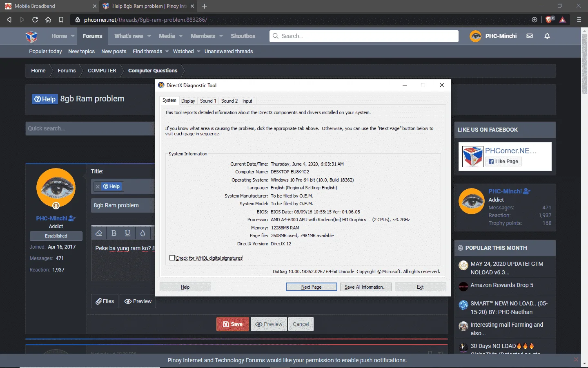Expand the Home menu dropdown arrow
Viewport: 588px width, 368px height.
(x=73, y=36)
